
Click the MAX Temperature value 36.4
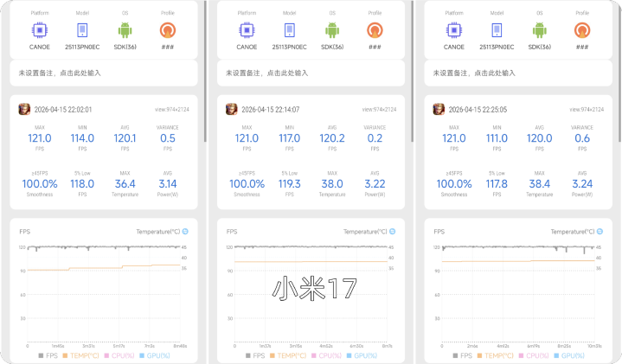[125, 183]
